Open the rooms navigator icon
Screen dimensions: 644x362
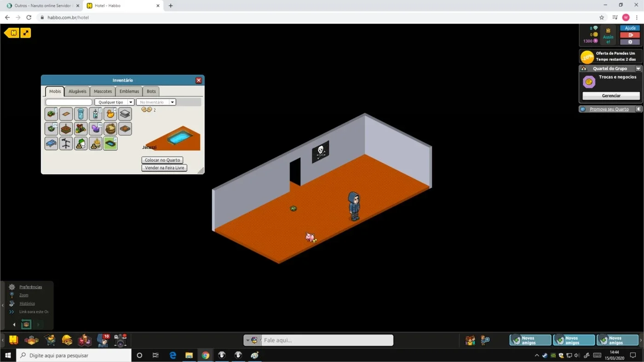click(x=31, y=340)
